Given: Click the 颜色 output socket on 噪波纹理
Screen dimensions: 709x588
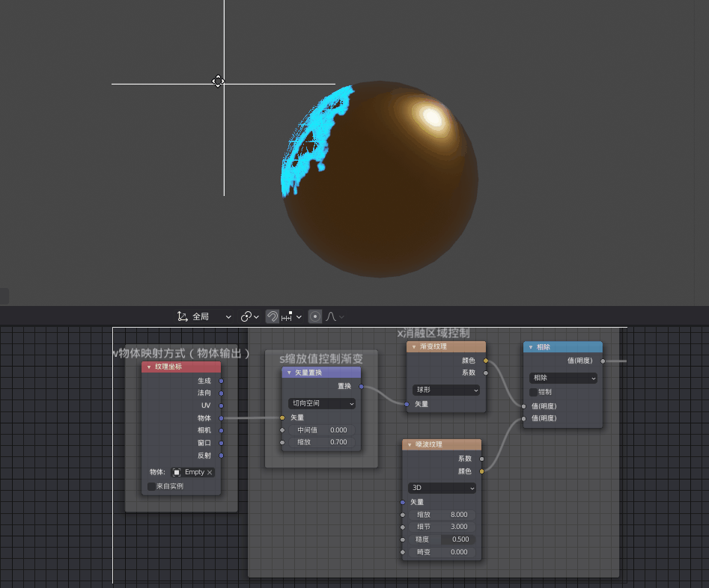Looking at the screenshot, I should tap(482, 471).
